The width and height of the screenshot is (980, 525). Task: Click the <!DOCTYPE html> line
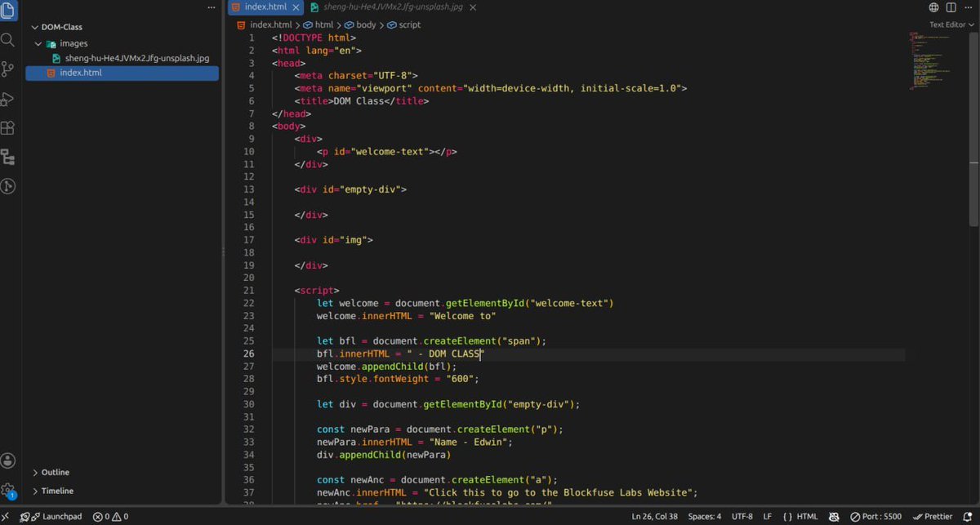pos(314,38)
